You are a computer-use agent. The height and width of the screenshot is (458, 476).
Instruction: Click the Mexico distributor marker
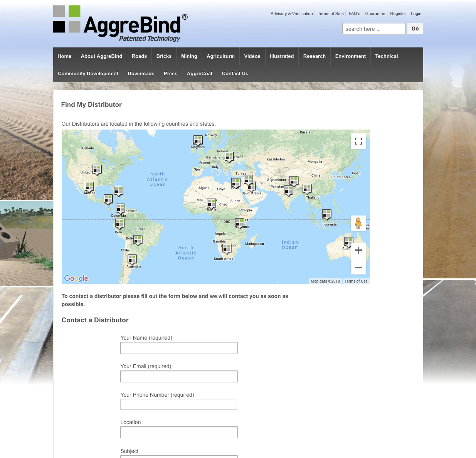(x=89, y=188)
